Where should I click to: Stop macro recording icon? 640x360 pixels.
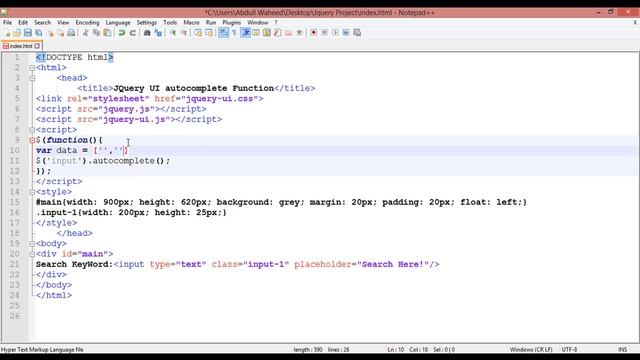(324, 33)
